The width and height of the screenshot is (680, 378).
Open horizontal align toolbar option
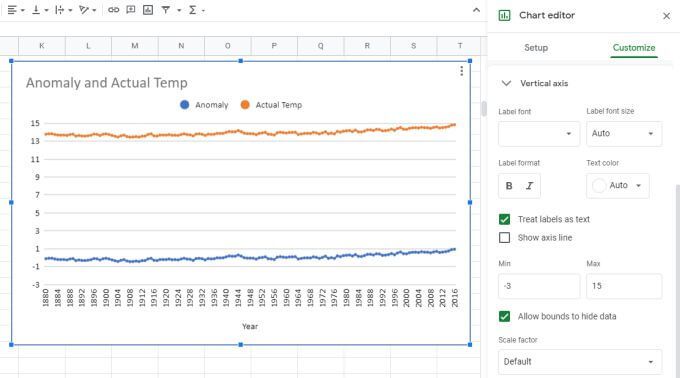click(x=16, y=10)
